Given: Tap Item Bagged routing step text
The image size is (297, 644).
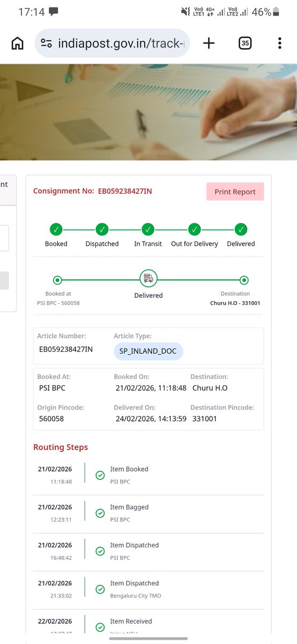Looking at the screenshot, I should 129,507.
